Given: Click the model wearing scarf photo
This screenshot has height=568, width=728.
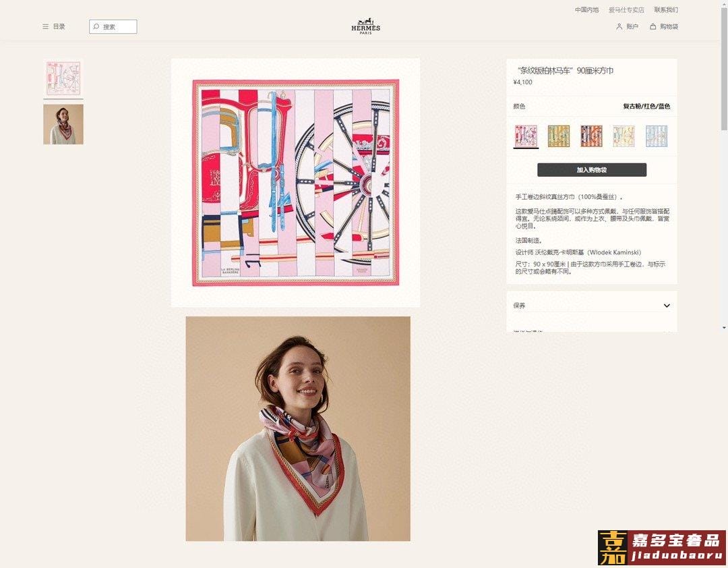Looking at the screenshot, I should click(x=298, y=428).
